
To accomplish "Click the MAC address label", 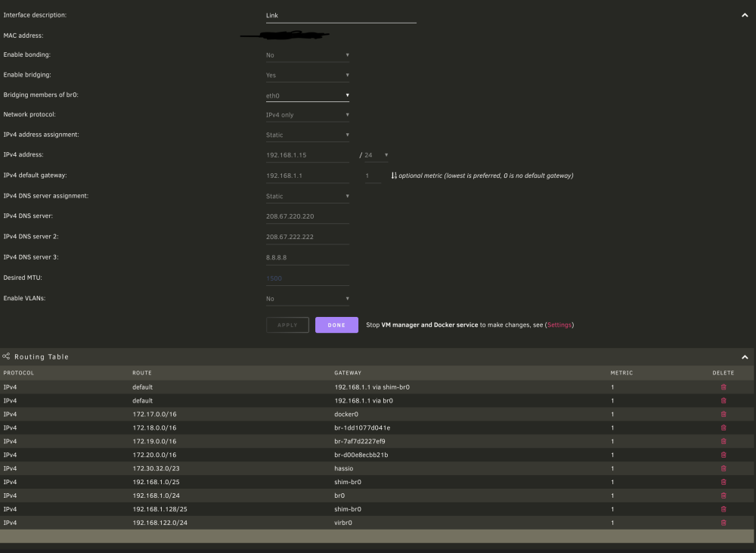I will pos(23,36).
